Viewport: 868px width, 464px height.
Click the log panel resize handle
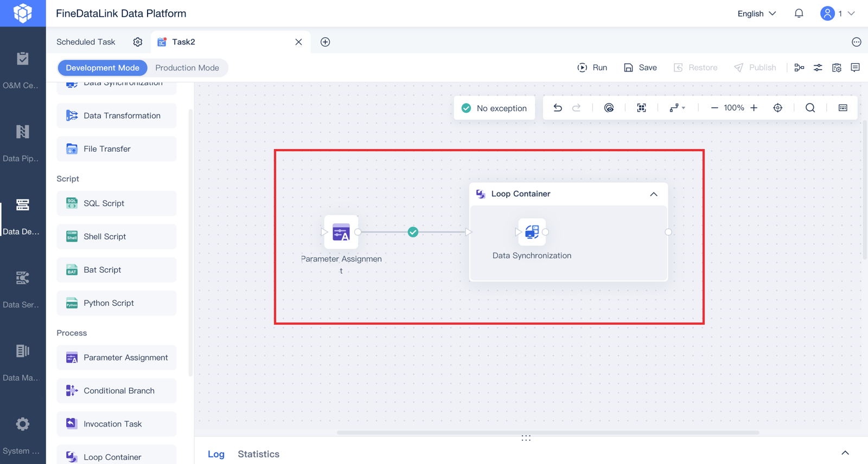[526, 438]
